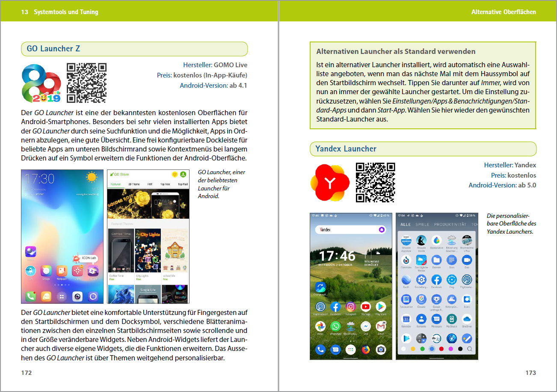
Task: Tap the rocket boost icon on GO home screen
Action: coord(30,270)
